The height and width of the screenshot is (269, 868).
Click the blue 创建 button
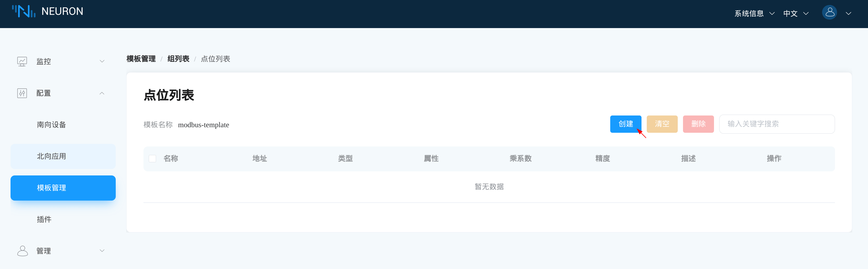pos(625,124)
